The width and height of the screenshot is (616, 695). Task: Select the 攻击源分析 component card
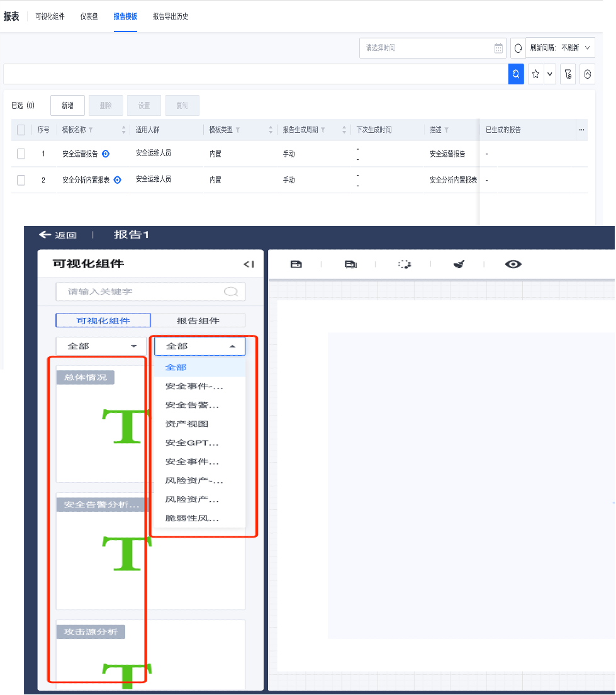pos(150,655)
